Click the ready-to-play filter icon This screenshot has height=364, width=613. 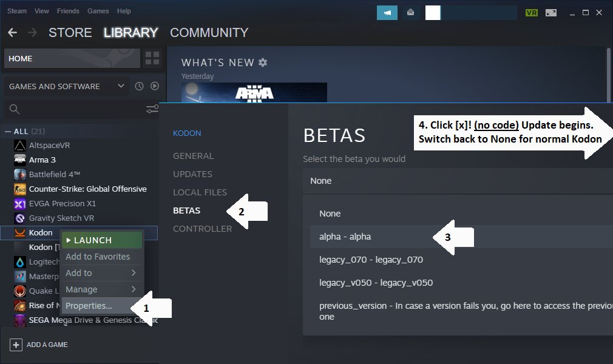tap(155, 86)
